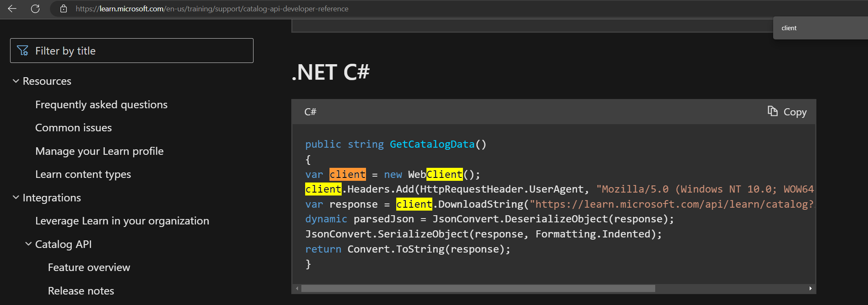Click the 'Mozilla/5.0' user agent string

pos(633,189)
